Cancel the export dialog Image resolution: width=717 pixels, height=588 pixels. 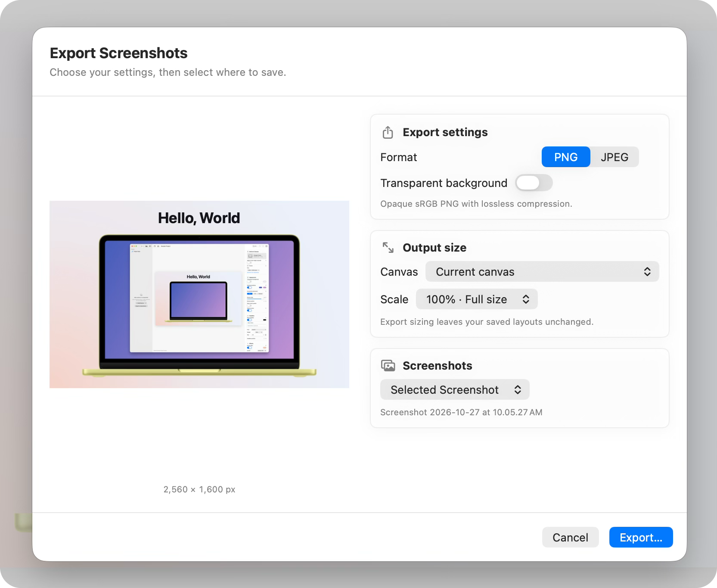click(x=570, y=538)
